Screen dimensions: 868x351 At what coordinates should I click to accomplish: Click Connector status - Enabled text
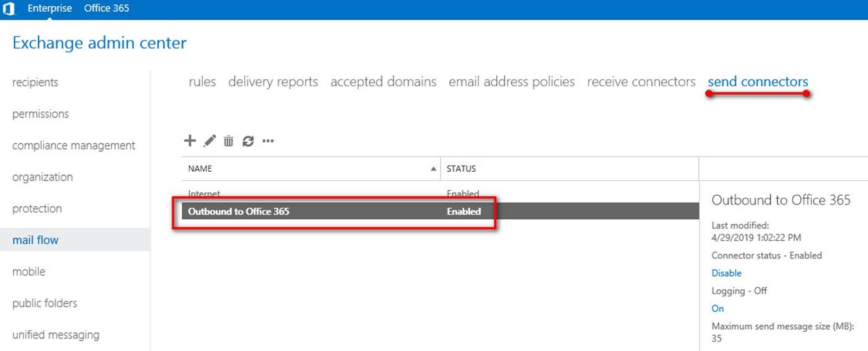point(767,255)
